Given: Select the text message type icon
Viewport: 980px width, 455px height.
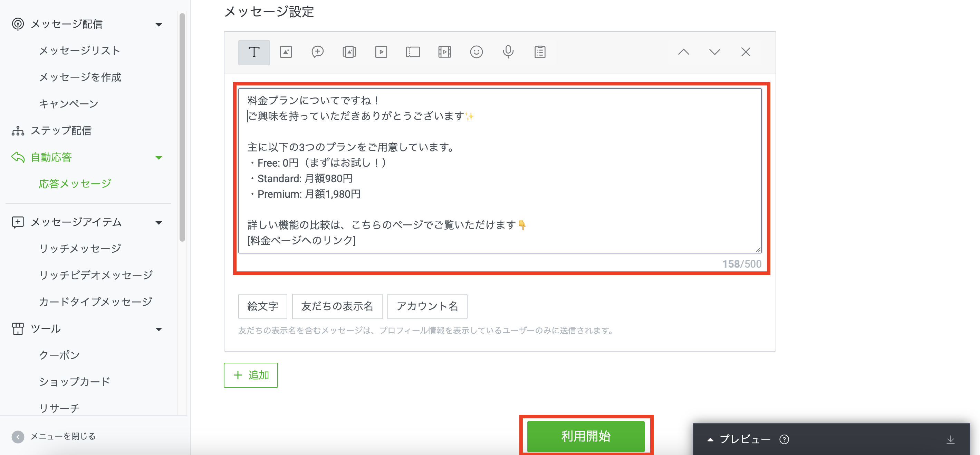Looking at the screenshot, I should pos(254,52).
